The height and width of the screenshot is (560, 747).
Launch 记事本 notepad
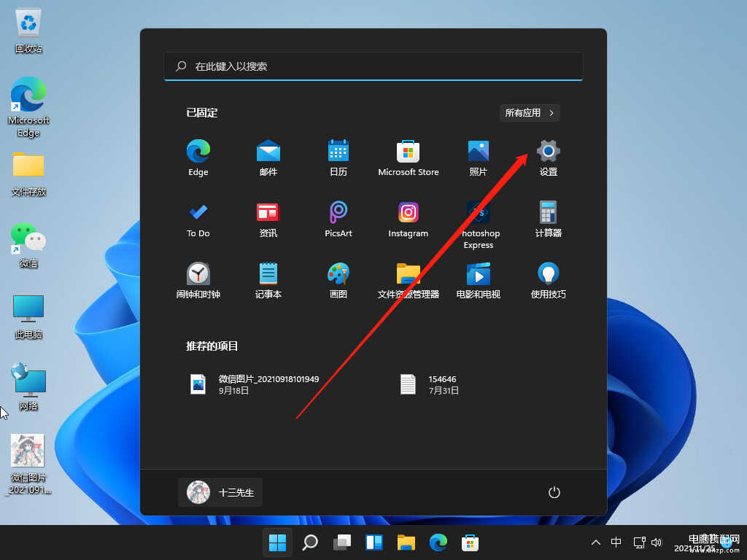(268, 281)
